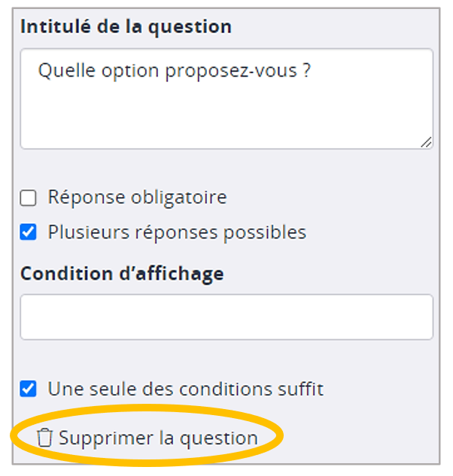Click the Réponse obligatoire label text
This screenshot has height=476, width=453.
click(137, 198)
